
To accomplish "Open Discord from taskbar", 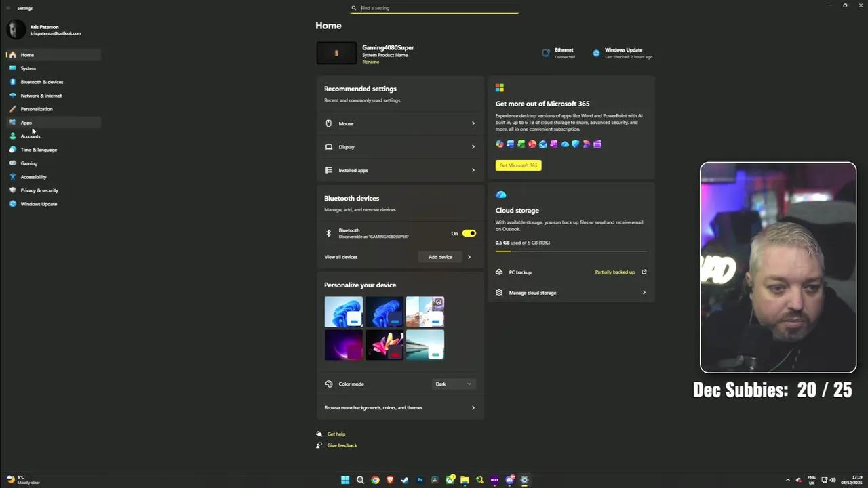I will click(x=509, y=480).
